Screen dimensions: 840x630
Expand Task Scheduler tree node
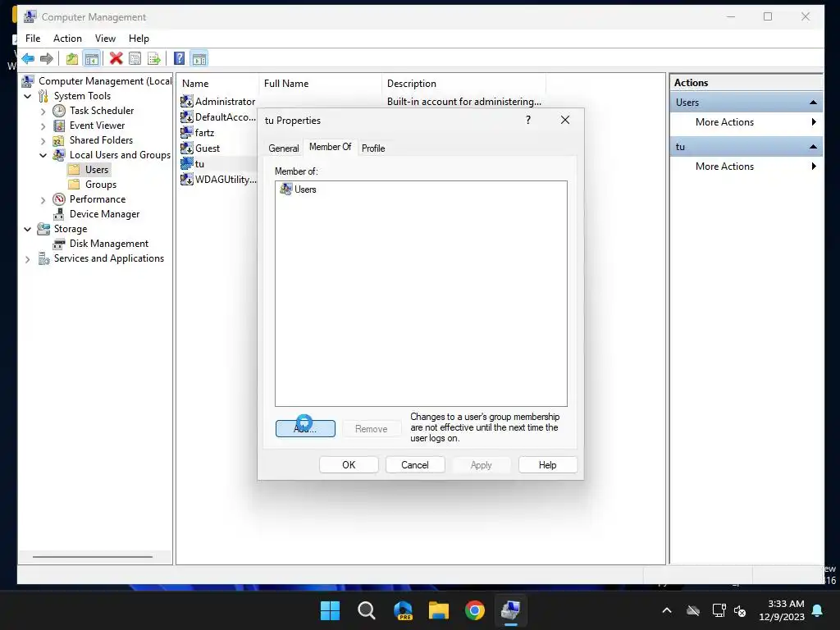pyautogui.click(x=43, y=111)
